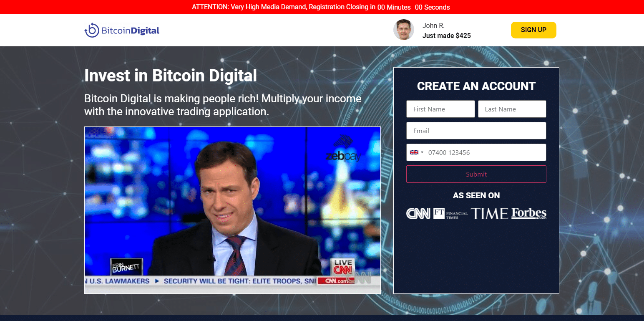Click the Bitcoin Digital logo
Viewport: 644px width, 321px height.
122,30
